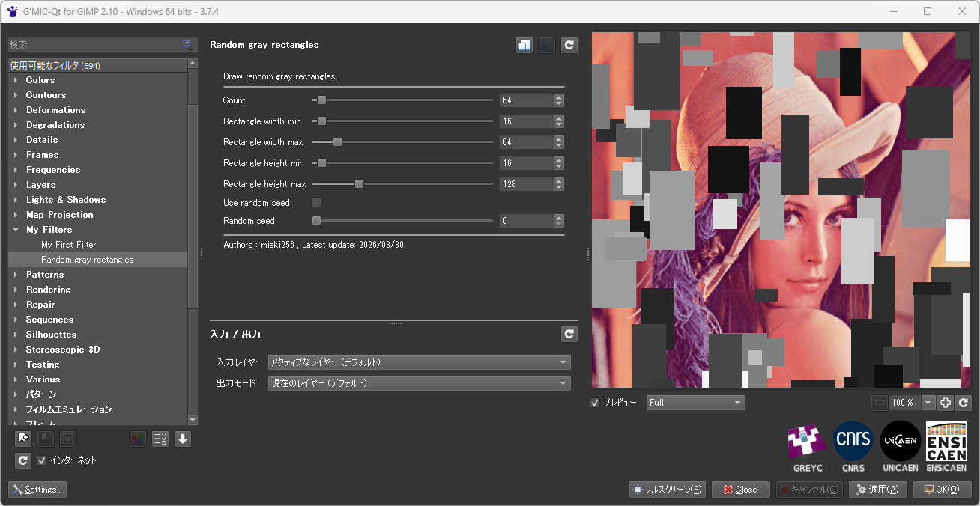
Task: Click the filter list vertical scrollbar
Action: coord(193,206)
